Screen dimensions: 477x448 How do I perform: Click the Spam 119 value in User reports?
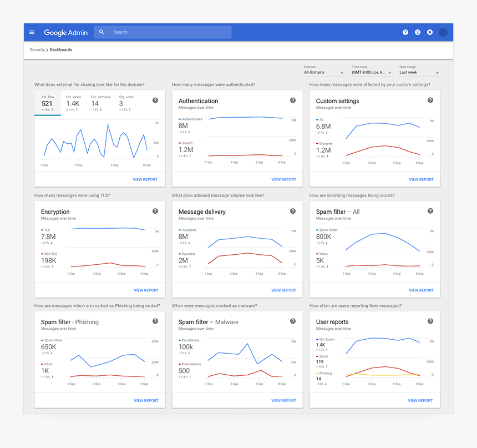tap(319, 362)
